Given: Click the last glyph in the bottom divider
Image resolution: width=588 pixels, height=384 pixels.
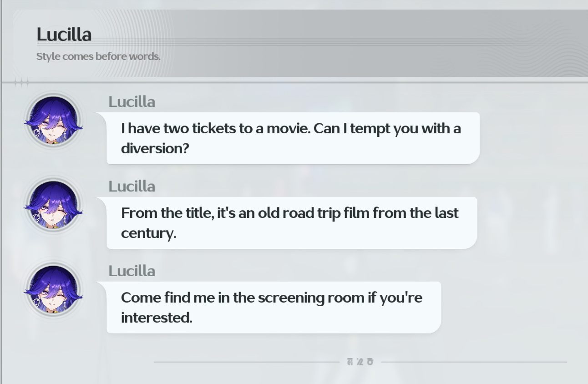Looking at the screenshot, I should click(x=370, y=362).
